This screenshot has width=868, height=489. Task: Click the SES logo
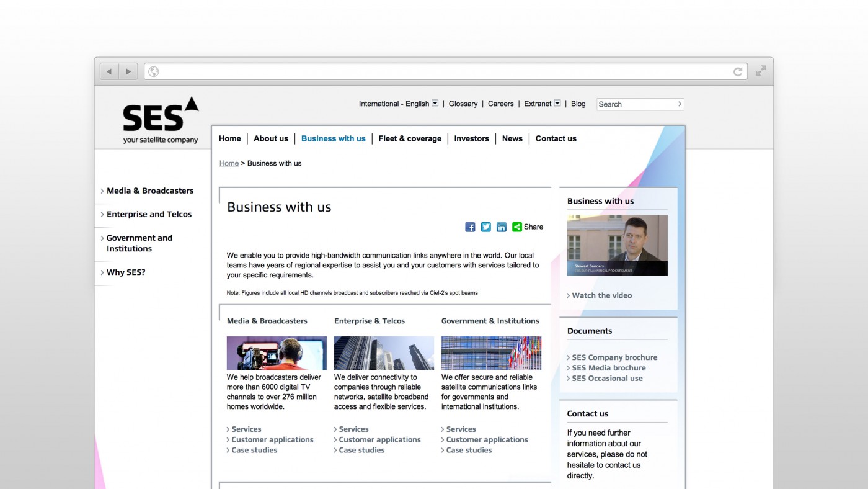coord(161,120)
